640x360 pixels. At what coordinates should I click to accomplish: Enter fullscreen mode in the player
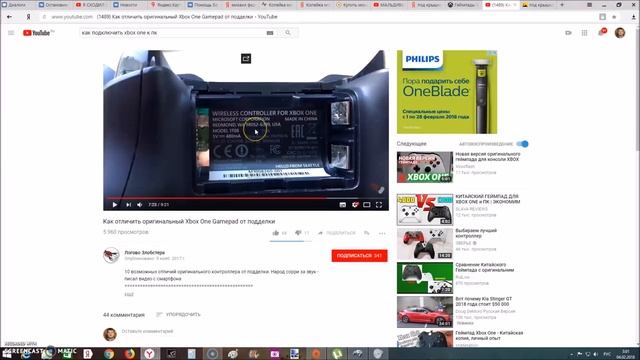[x=379, y=204]
